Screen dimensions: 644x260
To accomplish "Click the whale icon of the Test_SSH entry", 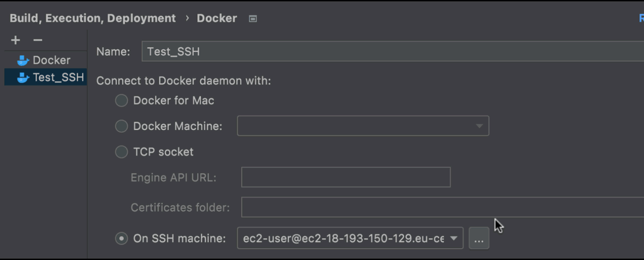I will pyautogui.click(x=23, y=77).
